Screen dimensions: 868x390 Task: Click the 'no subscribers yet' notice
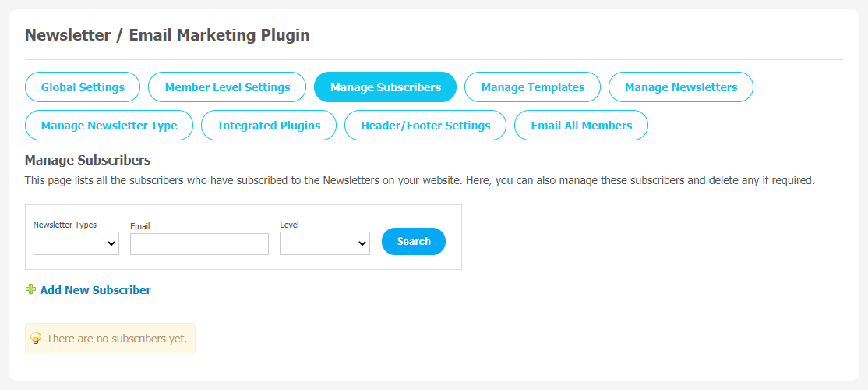point(110,338)
